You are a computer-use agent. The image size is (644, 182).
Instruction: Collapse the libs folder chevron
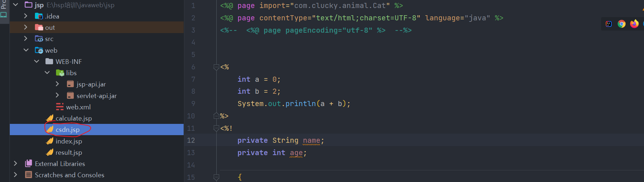[47, 73]
